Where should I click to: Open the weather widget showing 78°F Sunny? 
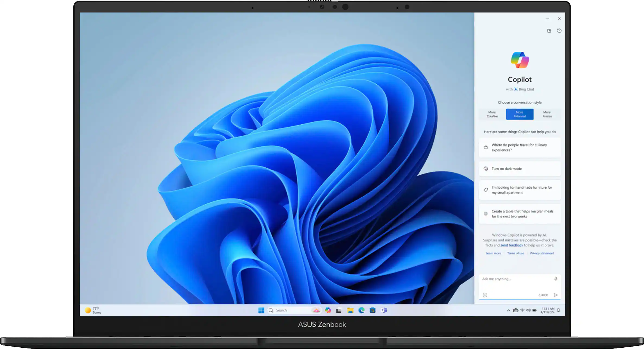click(93, 310)
